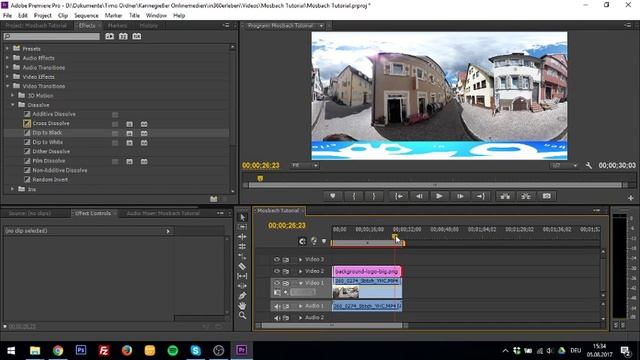Toggle Video 3 track output eye
640x360 pixels.
point(277,259)
